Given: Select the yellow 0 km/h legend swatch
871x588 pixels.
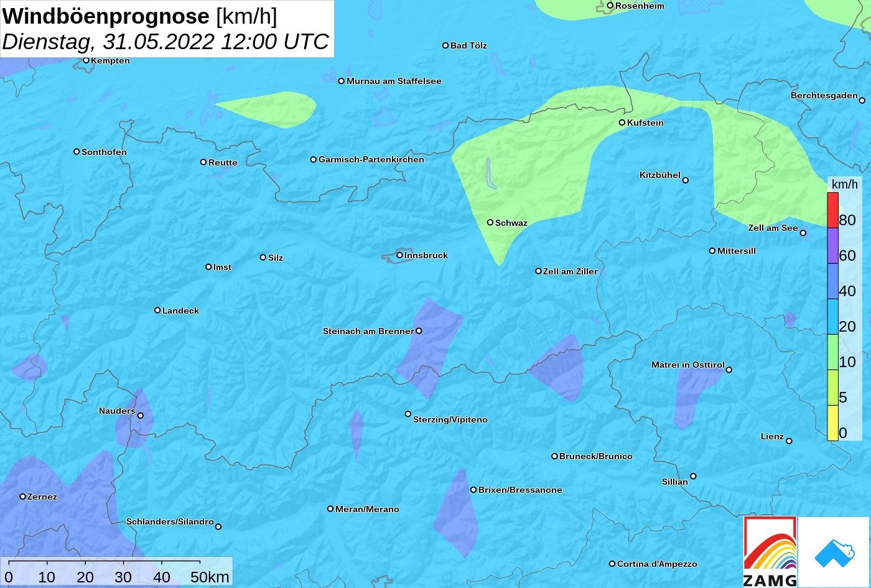Looking at the screenshot, I should 832,423.
